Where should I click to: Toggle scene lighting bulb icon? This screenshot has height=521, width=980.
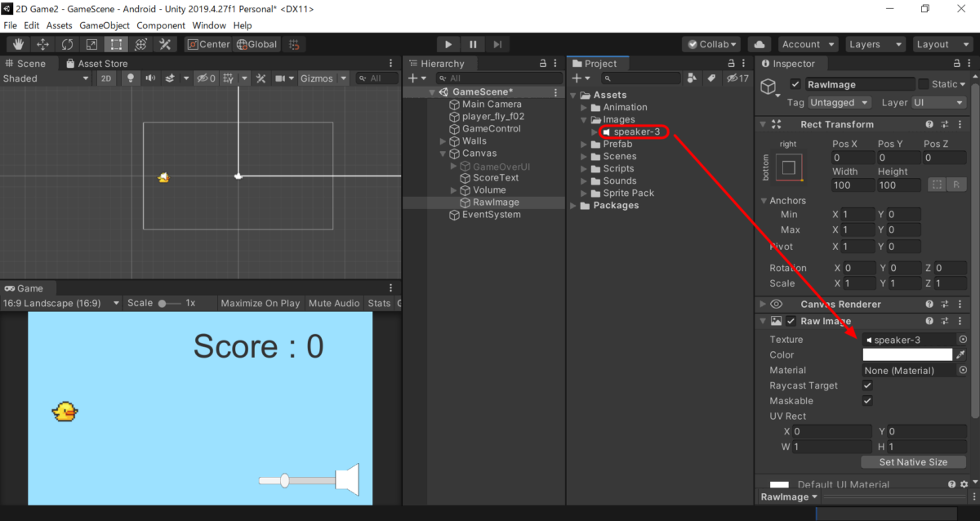point(129,78)
